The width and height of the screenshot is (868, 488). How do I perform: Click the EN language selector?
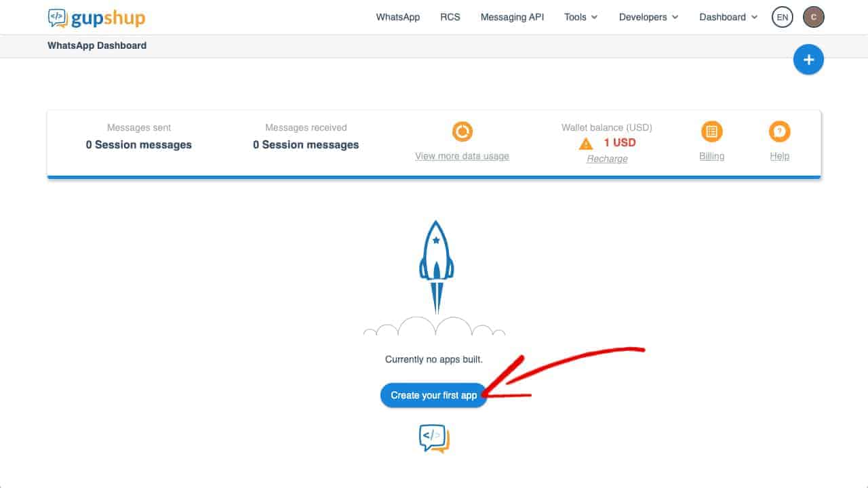pos(783,18)
